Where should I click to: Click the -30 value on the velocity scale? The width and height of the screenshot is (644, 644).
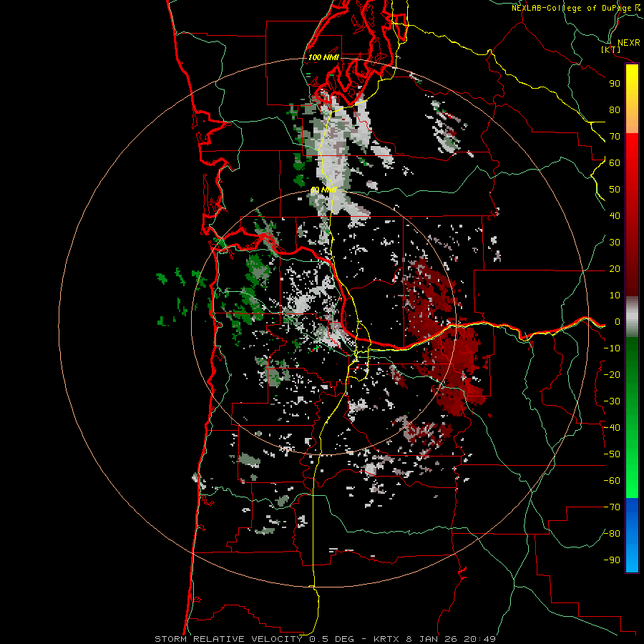(x=612, y=401)
